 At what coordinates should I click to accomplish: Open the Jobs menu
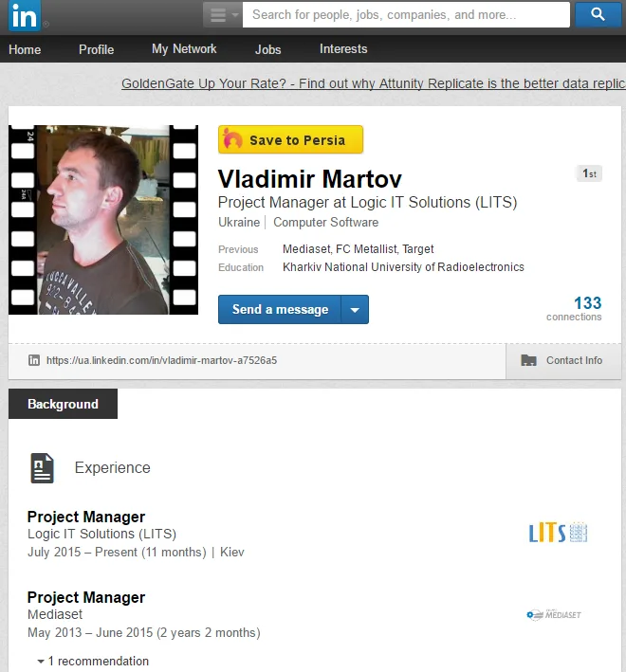tap(268, 49)
